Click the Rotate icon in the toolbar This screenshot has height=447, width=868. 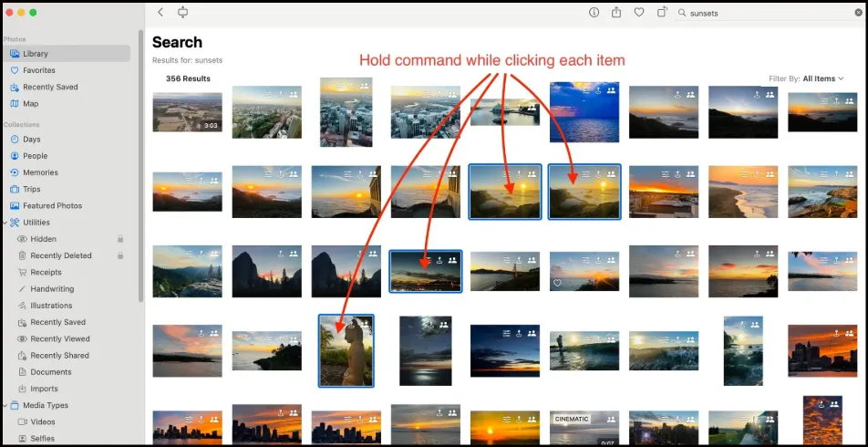[x=662, y=12]
